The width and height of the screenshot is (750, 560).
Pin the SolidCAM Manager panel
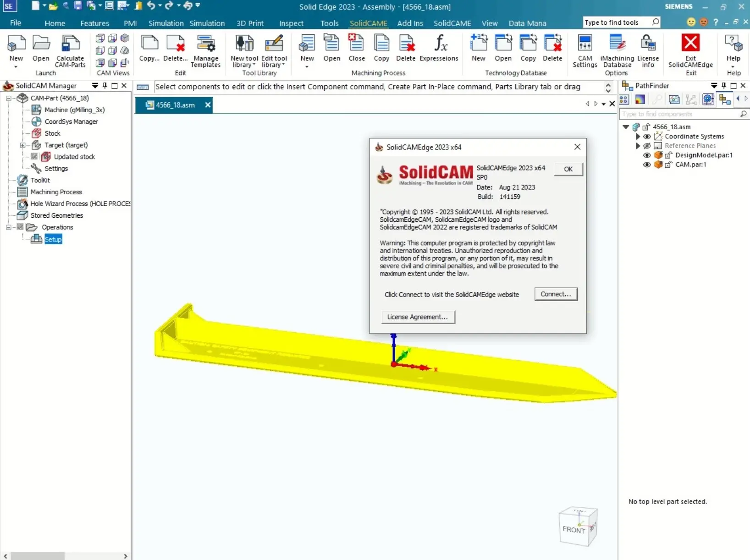click(x=105, y=86)
